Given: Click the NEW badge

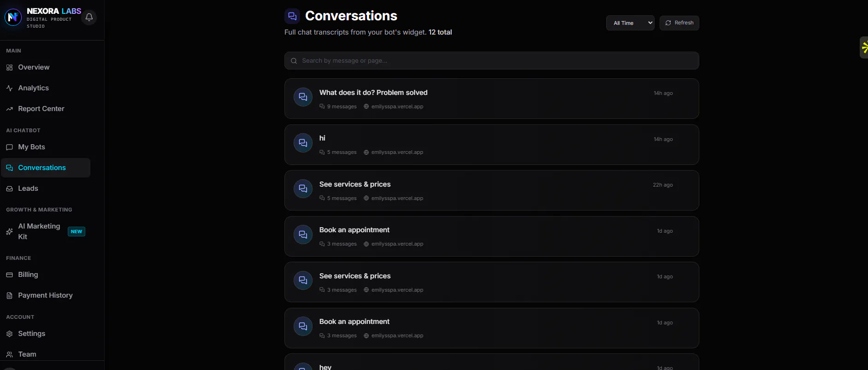Looking at the screenshot, I should tap(77, 232).
